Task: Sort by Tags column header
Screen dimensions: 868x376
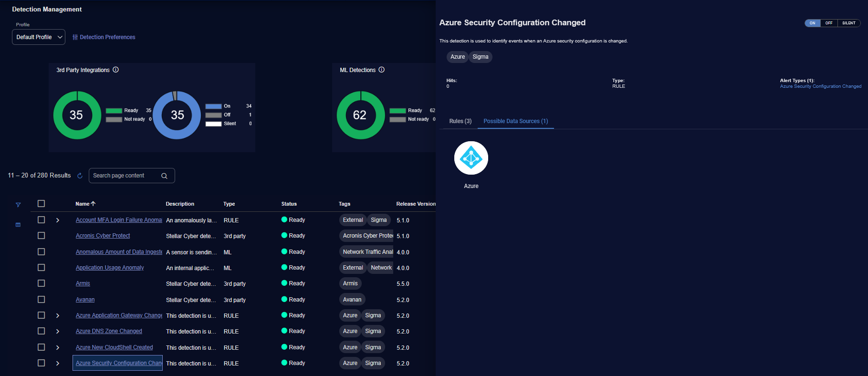Action: point(345,204)
